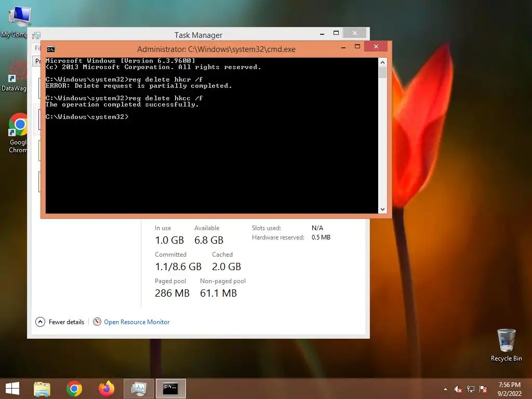Click the Slots used 'N/A' value
Screen dimensions: 532x399
click(x=317, y=228)
